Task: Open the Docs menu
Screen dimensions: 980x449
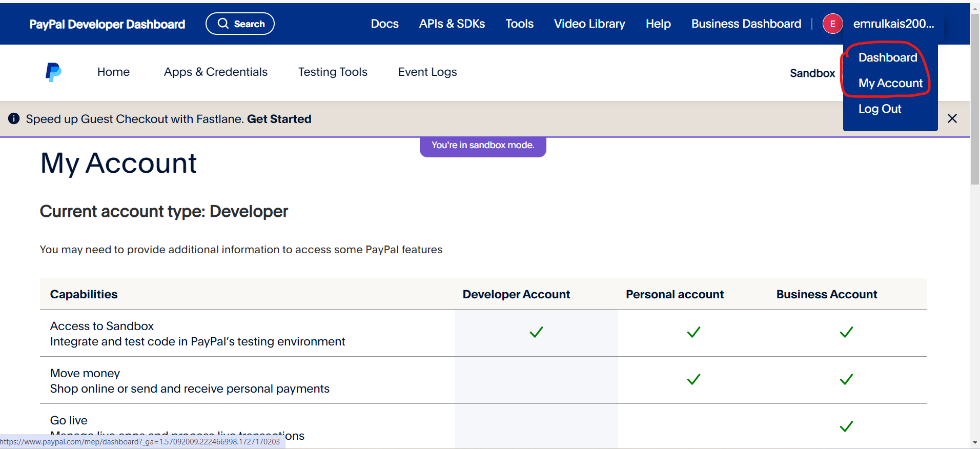Action: pos(384,24)
